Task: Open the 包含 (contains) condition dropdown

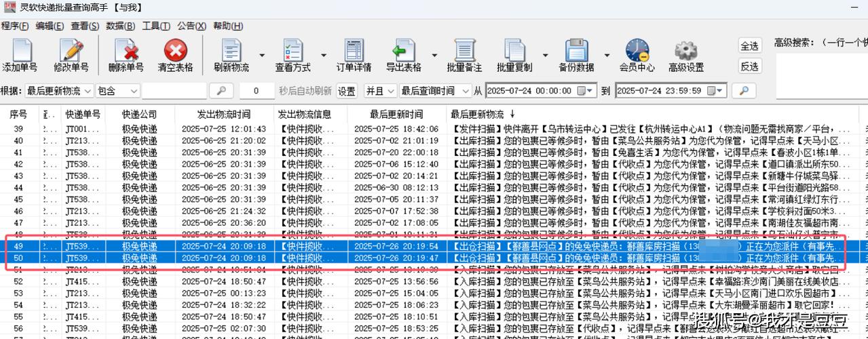Action: [x=117, y=91]
